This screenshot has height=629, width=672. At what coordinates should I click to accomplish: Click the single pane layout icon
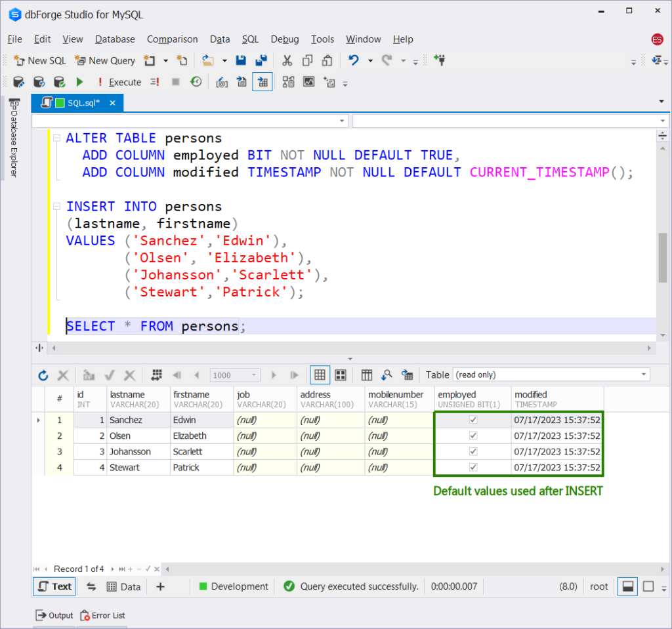click(x=648, y=586)
